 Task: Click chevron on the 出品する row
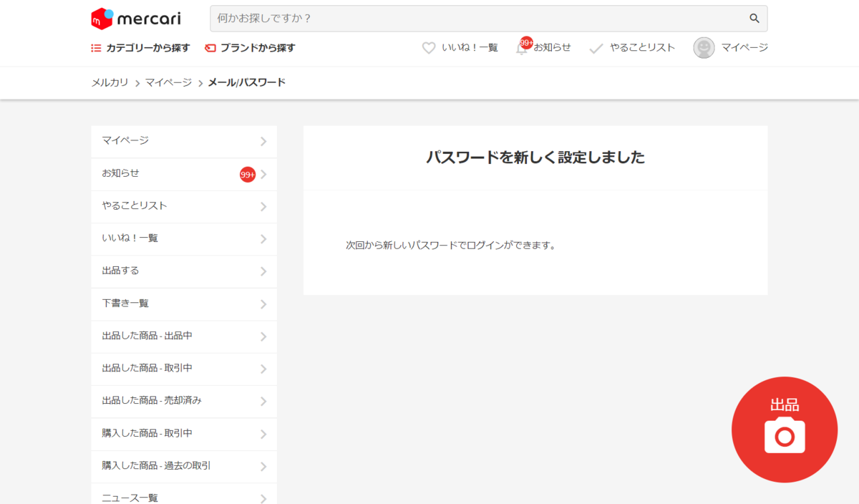[263, 272]
